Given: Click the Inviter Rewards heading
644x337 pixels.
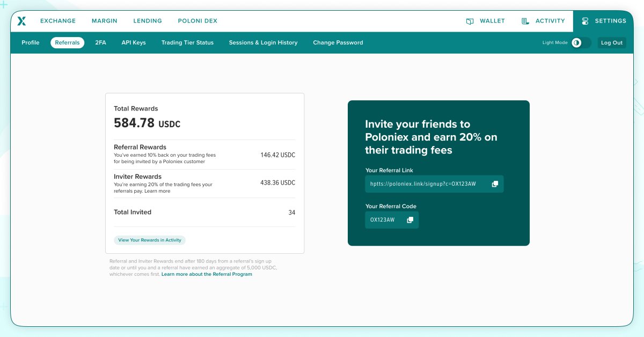Looking at the screenshot, I should tap(138, 177).
